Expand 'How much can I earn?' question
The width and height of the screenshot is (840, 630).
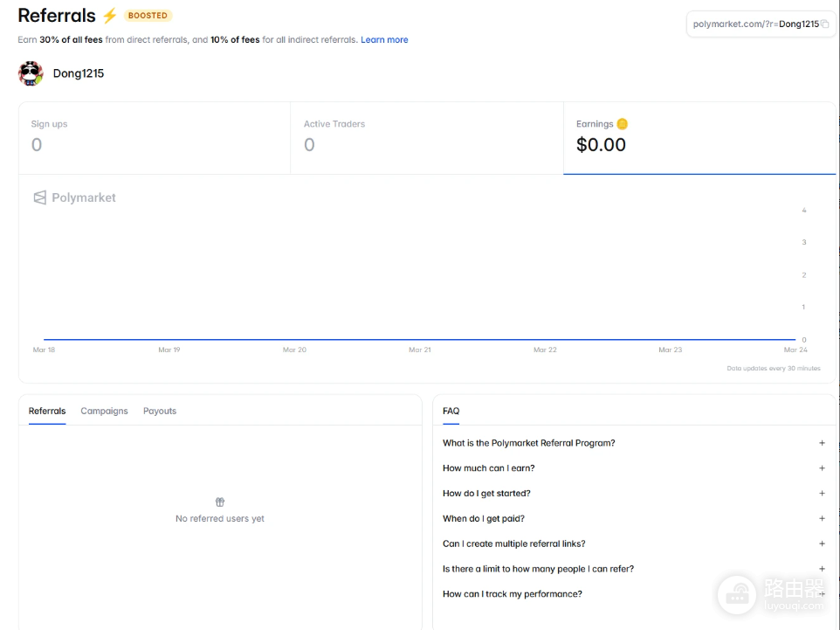634,468
